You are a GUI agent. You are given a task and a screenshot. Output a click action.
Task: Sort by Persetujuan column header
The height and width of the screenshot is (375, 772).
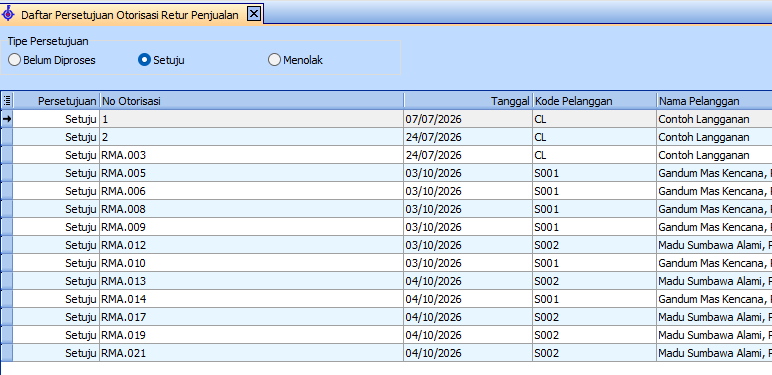coord(57,101)
